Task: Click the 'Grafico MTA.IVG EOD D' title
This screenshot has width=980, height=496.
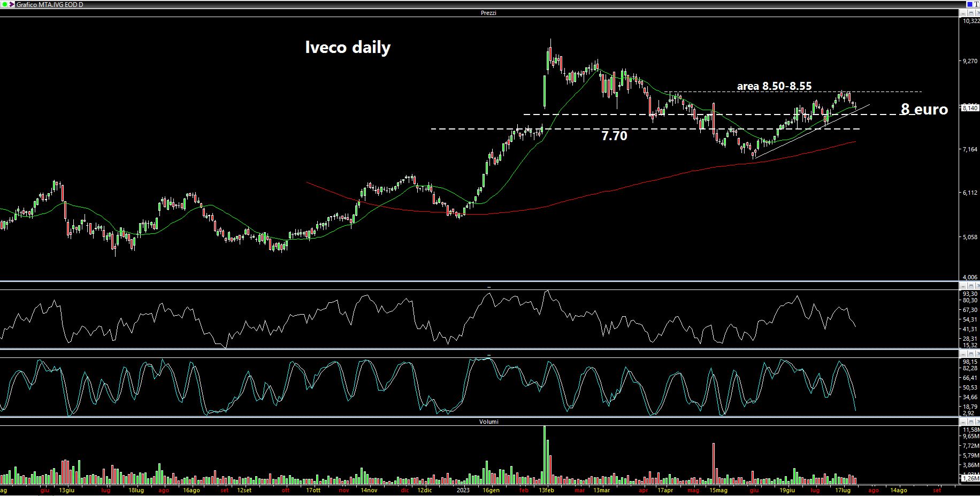Action: [50, 5]
